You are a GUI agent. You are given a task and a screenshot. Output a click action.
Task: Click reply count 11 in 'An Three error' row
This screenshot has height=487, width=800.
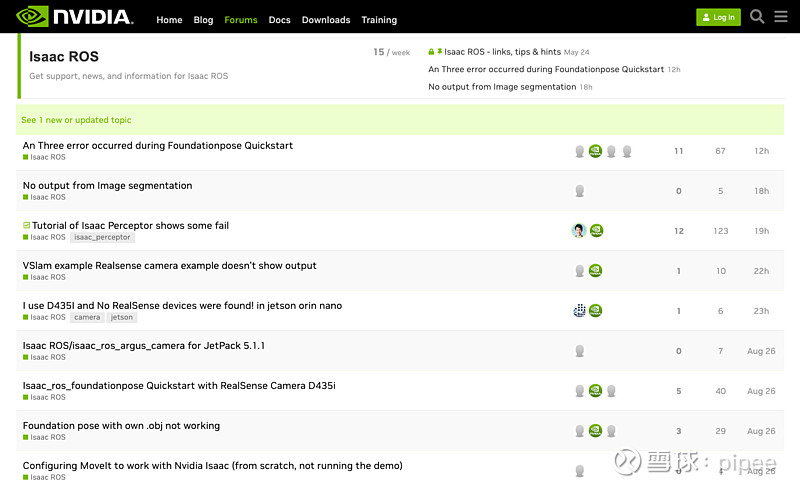point(679,151)
